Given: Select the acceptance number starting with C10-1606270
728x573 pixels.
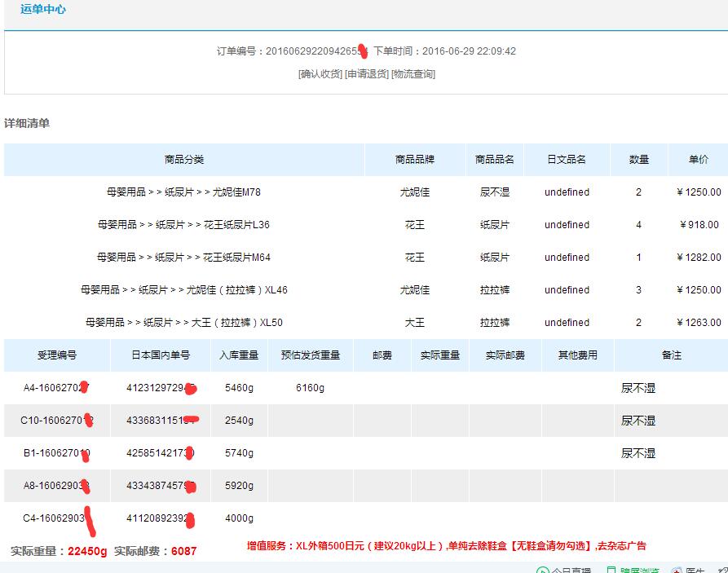Looking at the screenshot, I should 56,421.
